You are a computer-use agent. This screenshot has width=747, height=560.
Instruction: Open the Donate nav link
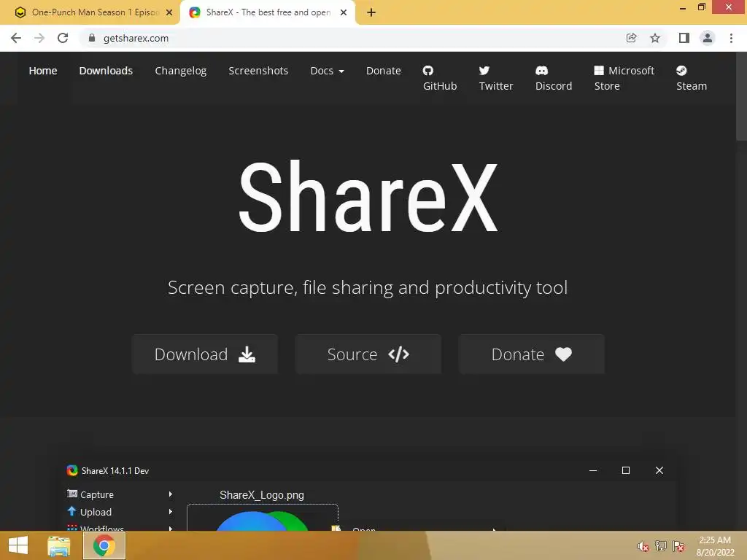point(384,71)
